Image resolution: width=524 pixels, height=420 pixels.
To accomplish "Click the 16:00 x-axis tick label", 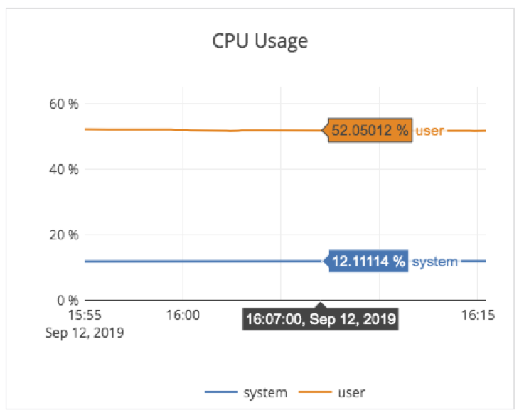I will (183, 315).
